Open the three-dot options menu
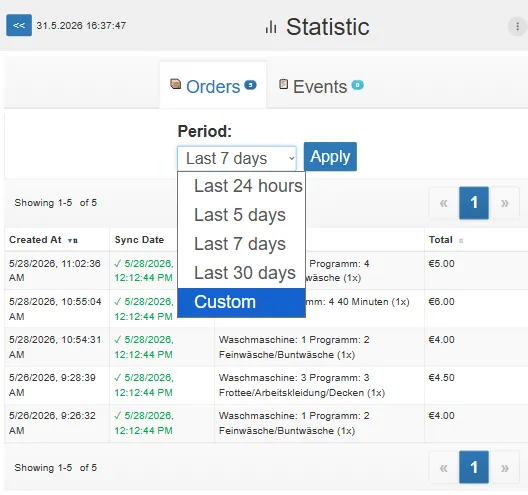Image resolution: width=528 pixels, height=495 pixels. coord(517,26)
